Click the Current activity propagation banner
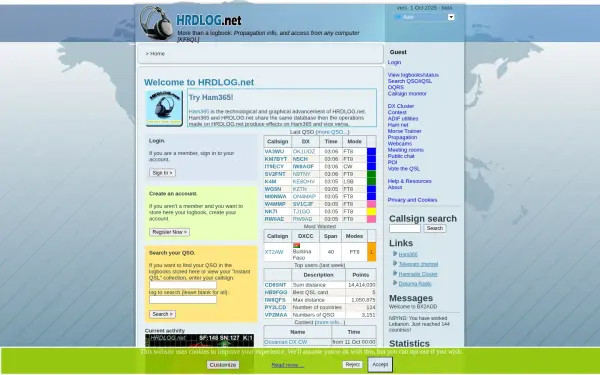This screenshot has height=375, width=600. point(199,341)
